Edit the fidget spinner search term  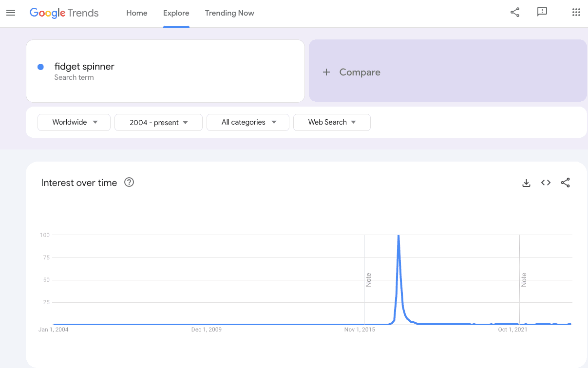pyautogui.click(x=84, y=67)
